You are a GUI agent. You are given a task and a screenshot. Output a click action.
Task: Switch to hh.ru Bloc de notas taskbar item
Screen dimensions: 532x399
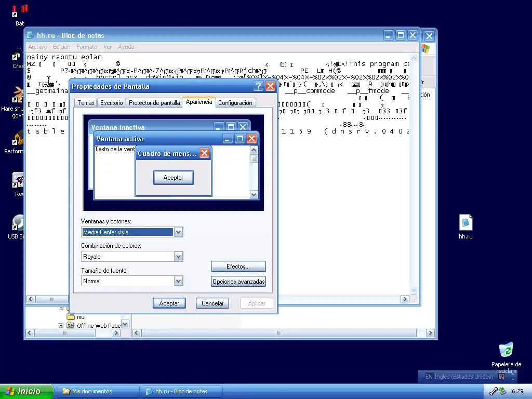point(181,391)
